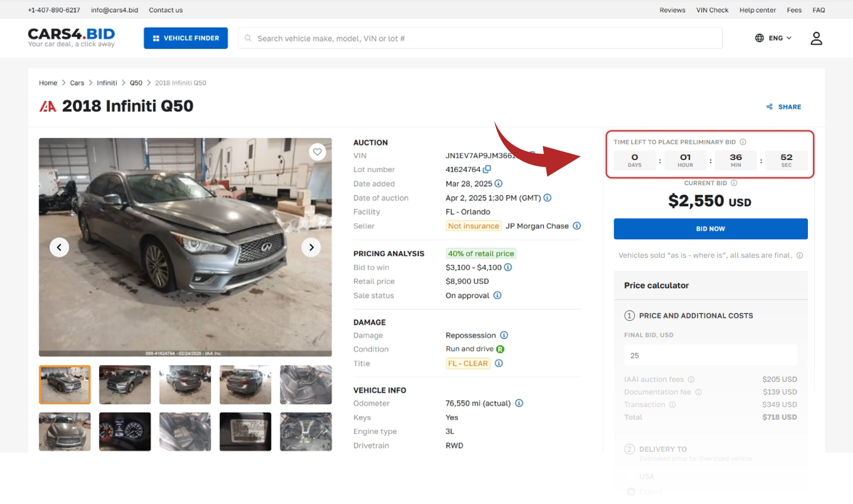
Task: Select rear view thumbnail top row
Action: (245, 385)
